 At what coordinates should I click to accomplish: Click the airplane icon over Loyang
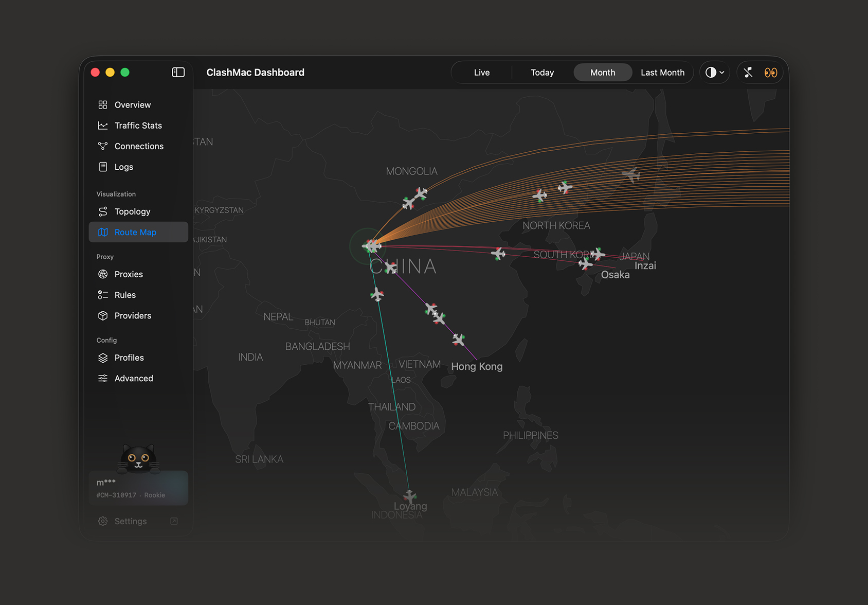[x=410, y=496]
